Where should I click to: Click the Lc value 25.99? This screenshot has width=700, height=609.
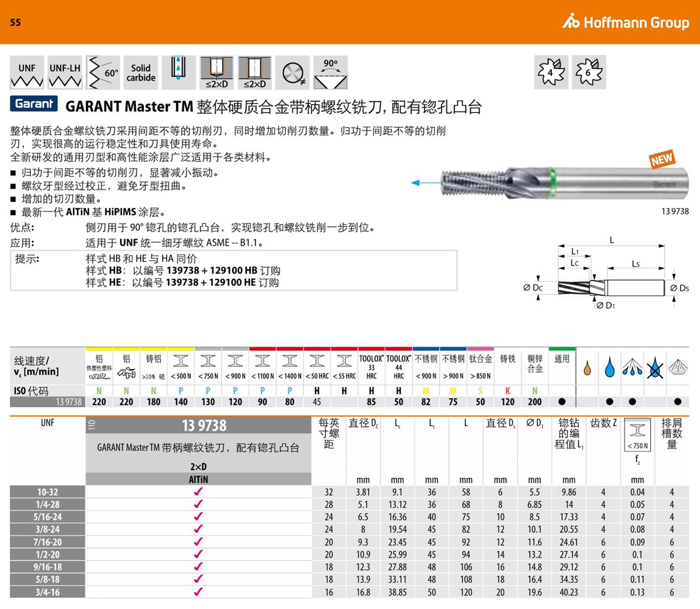click(x=397, y=555)
